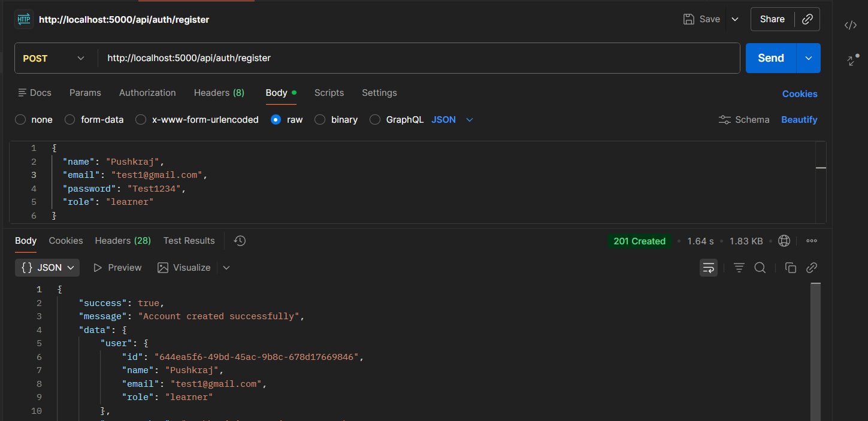The width and height of the screenshot is (868, 421).
Task: Click the response history clock icon
Action: point(240,241)
